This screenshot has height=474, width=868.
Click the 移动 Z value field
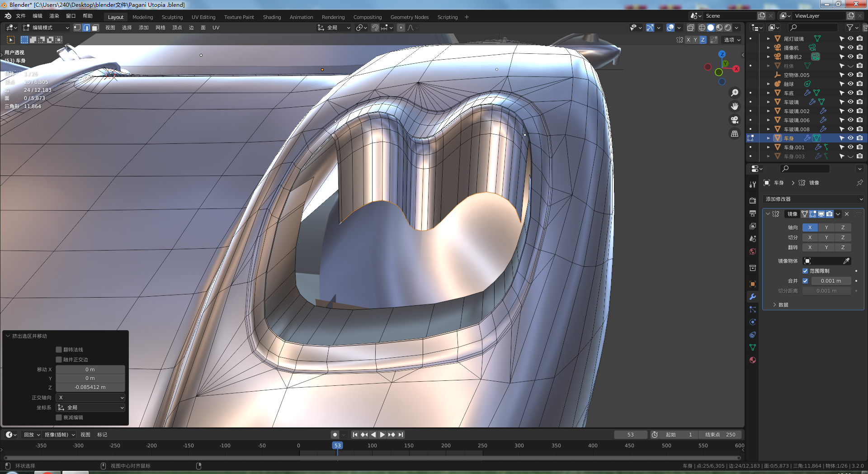click(x=90, y=387)
